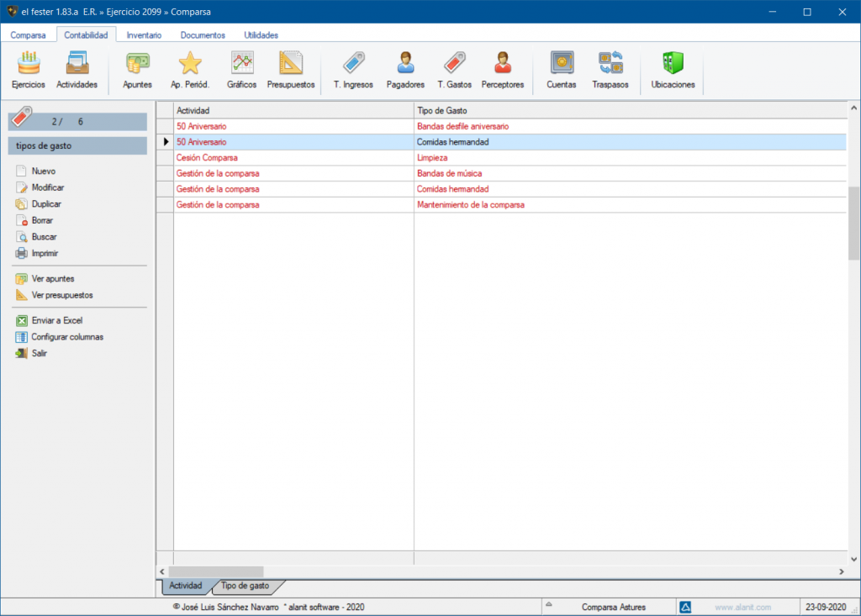The height and width of the screenshot is (616, 861).
Task: Click the horizontal scrollbar right arrow
Action: click(x=842, y=571)
